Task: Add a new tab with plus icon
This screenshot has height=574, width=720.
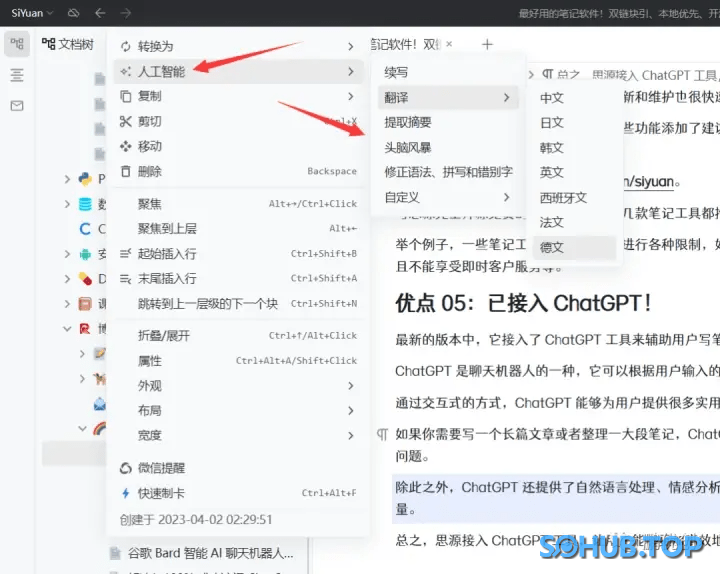Action: [x=487, y=44]
